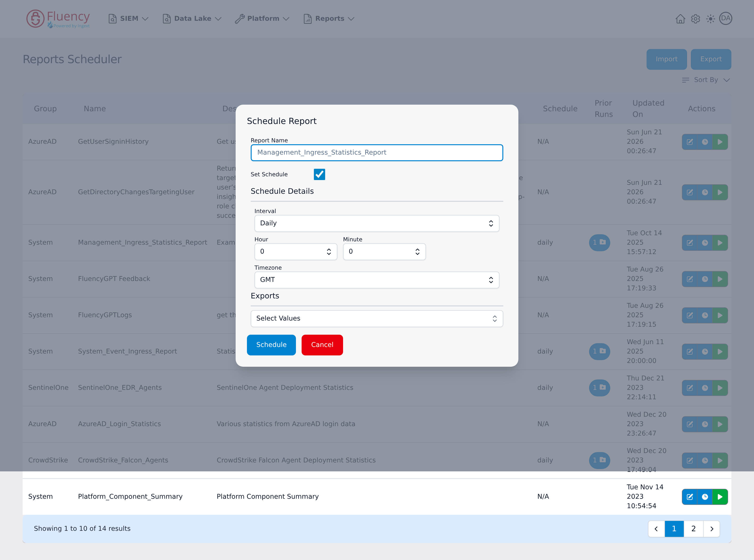Click the Group column header
Viewport: 754px width, 560px height.
45,109
